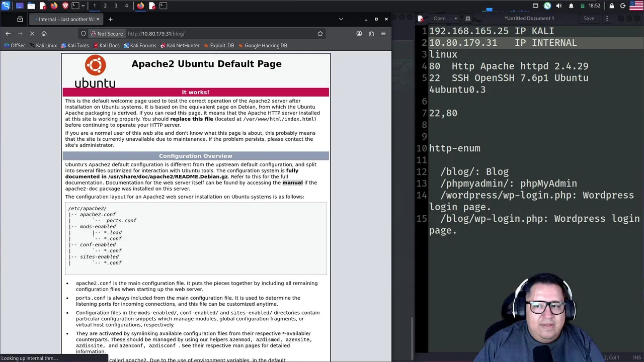Open the Firefox account icon
The height and width of the screenshot is (362, 644).
click(359, 34)
